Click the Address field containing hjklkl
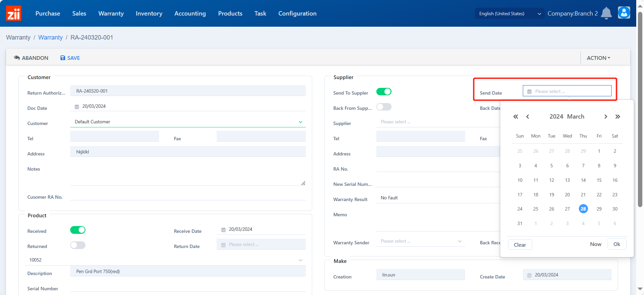Screen dimensions: 644x295 (188, 151)
